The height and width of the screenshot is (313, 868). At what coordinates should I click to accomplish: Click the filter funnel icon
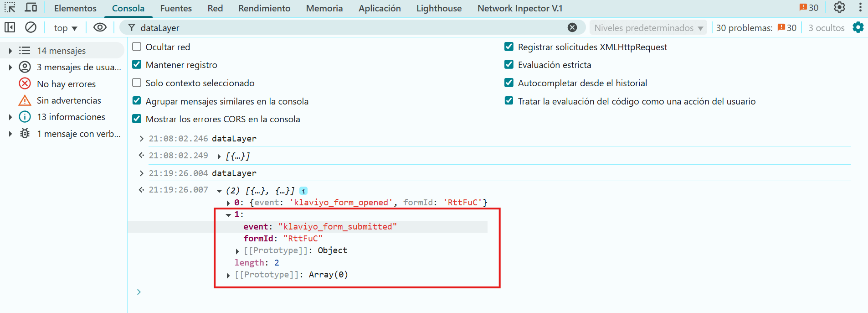pos(131,28)
